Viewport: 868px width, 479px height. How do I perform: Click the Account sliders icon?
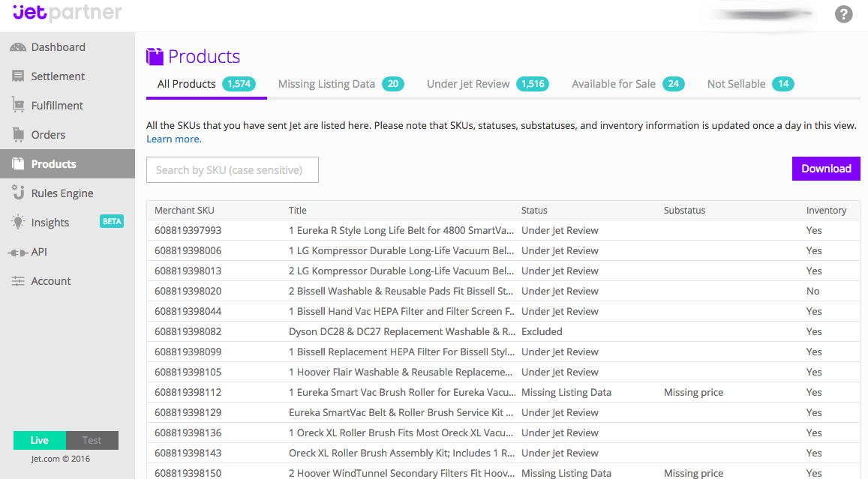point(18,281)
